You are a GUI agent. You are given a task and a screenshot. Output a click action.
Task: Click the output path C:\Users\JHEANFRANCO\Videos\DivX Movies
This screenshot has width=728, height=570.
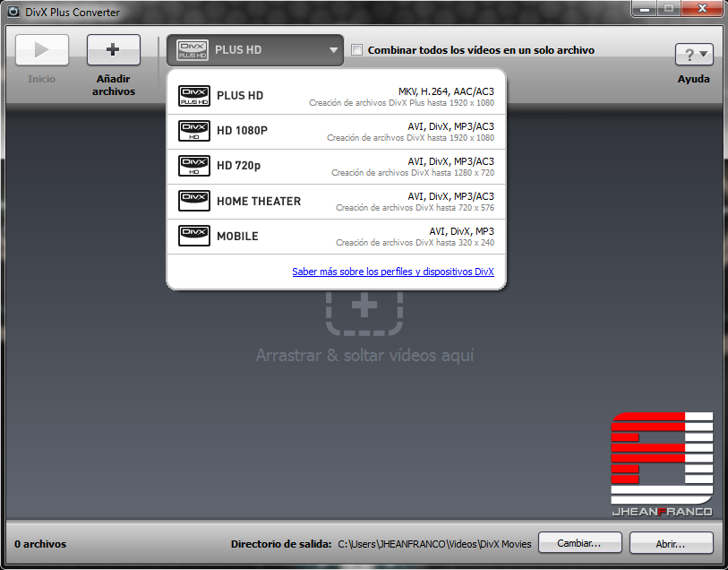[434, 544]
